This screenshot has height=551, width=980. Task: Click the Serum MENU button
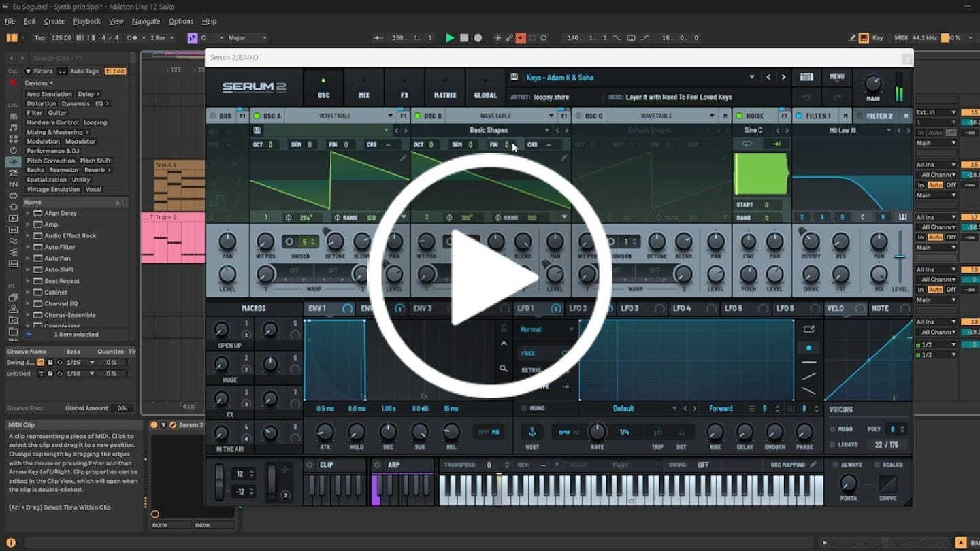click(x=837, y=78)
